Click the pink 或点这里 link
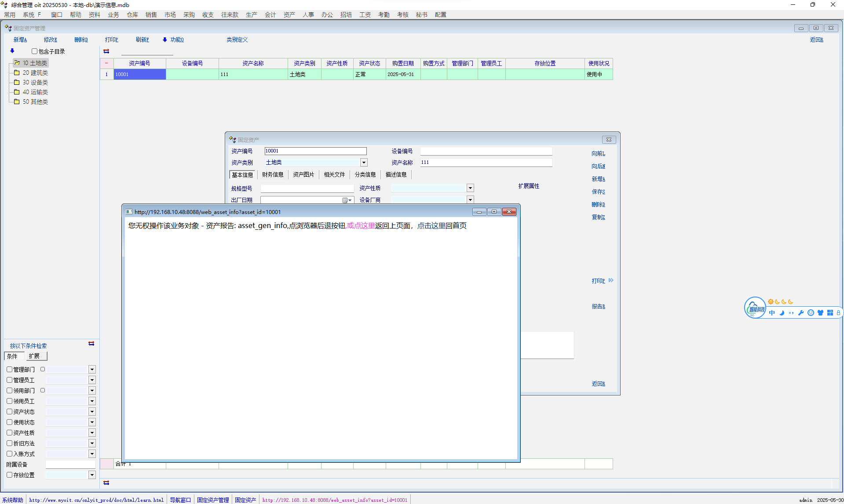Viewport: 844px width, 504px height. pos(361,226)
